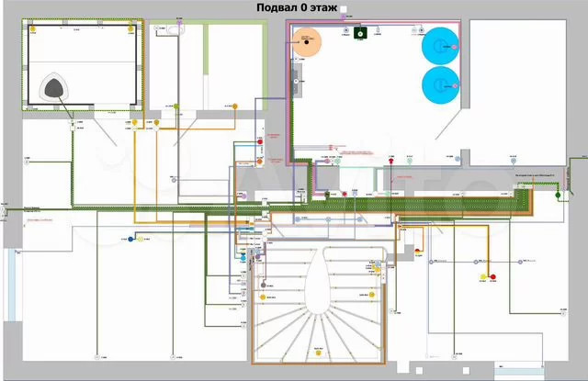This screenshot has width=588, height=381.
Task: Select the red dot above the orange dot
Action: point(260,142)
